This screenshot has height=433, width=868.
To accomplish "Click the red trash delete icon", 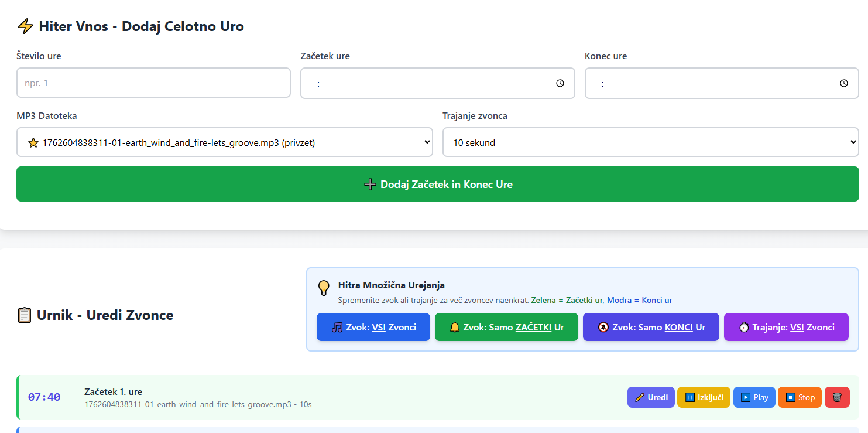I will coord(837,397).
